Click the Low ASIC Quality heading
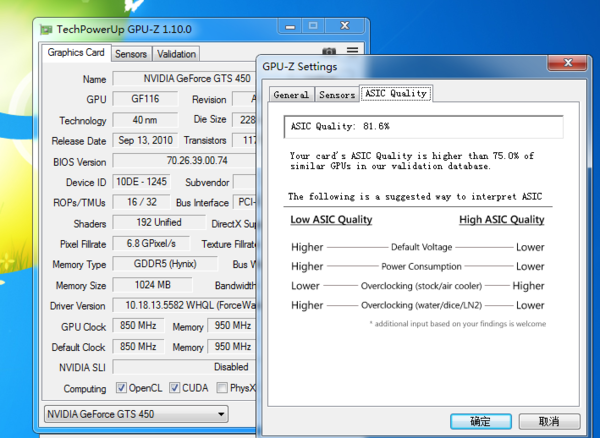This screenshot has width=600, height=438. point(331,220)
